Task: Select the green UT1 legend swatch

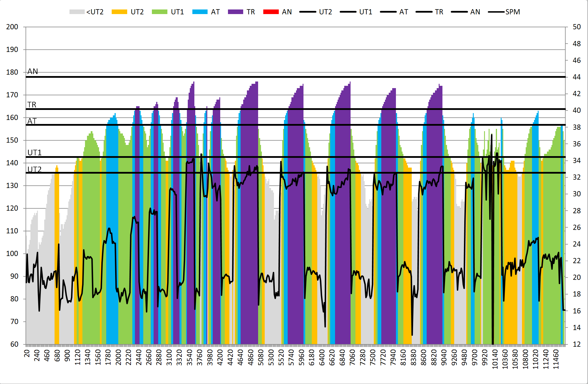Action: pos(159,12)
